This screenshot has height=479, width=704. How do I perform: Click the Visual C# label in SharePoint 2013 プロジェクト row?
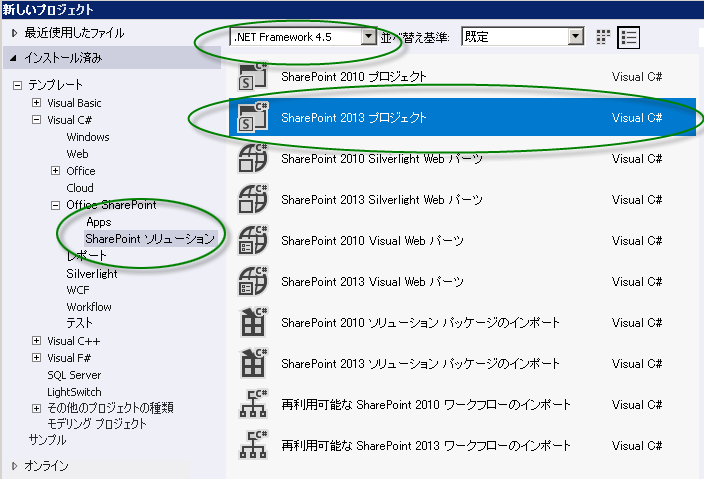pyautogui.click(x=637, y=118)
